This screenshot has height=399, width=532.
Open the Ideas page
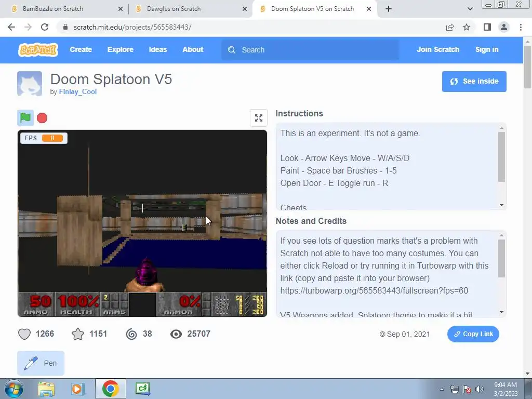point(158,49)
